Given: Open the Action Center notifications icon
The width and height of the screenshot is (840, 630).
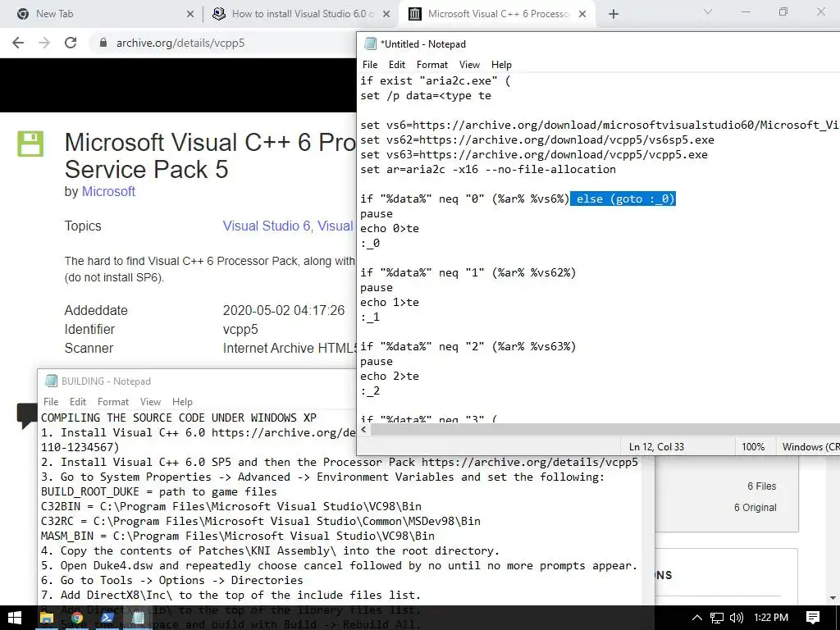Looking at the screenshot, I should (813, 618).
